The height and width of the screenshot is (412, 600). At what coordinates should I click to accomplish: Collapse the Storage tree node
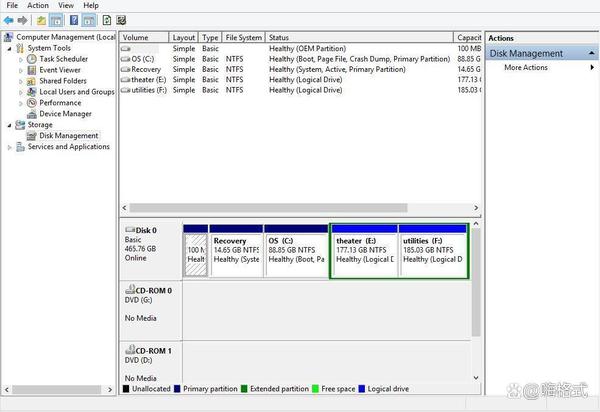[x=10, y=125]
